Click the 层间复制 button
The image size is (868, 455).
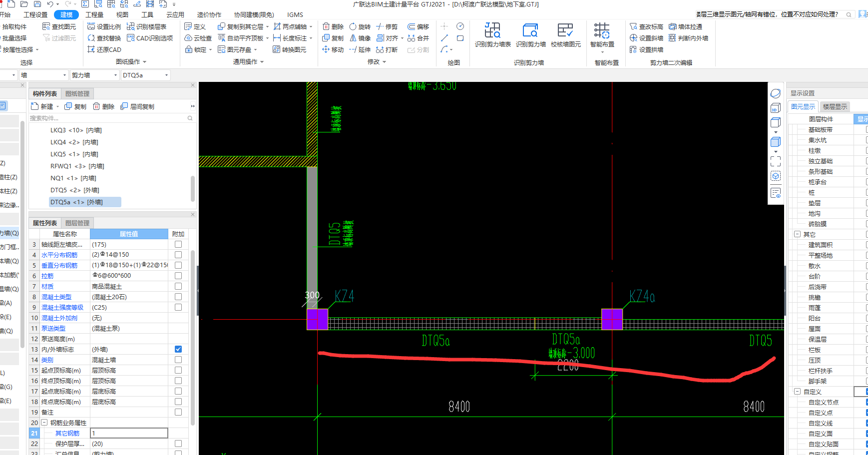tap(137, 106)
